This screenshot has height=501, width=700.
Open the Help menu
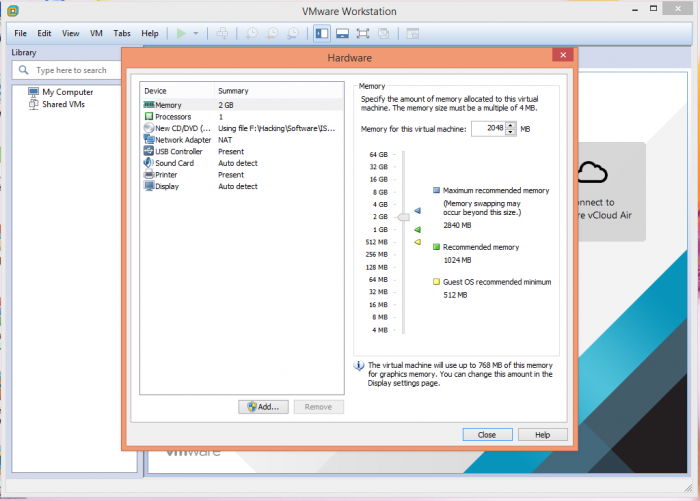[x=150, y=33]
